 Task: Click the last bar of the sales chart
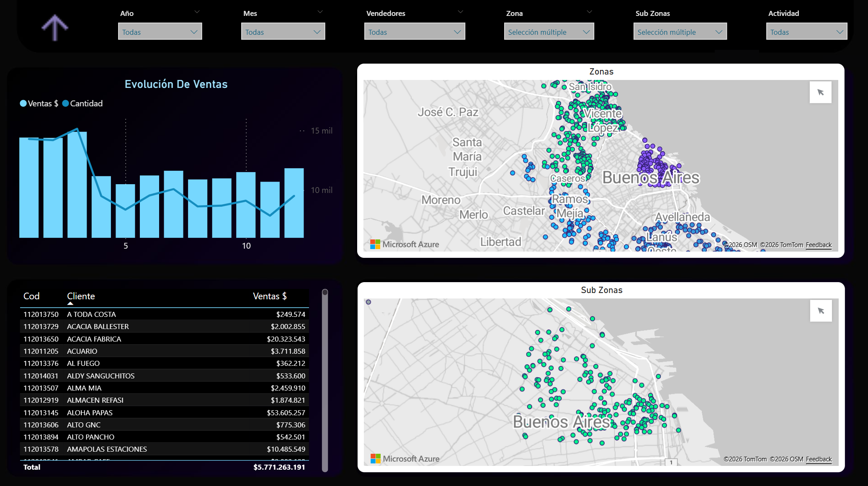tap(294, 203)
